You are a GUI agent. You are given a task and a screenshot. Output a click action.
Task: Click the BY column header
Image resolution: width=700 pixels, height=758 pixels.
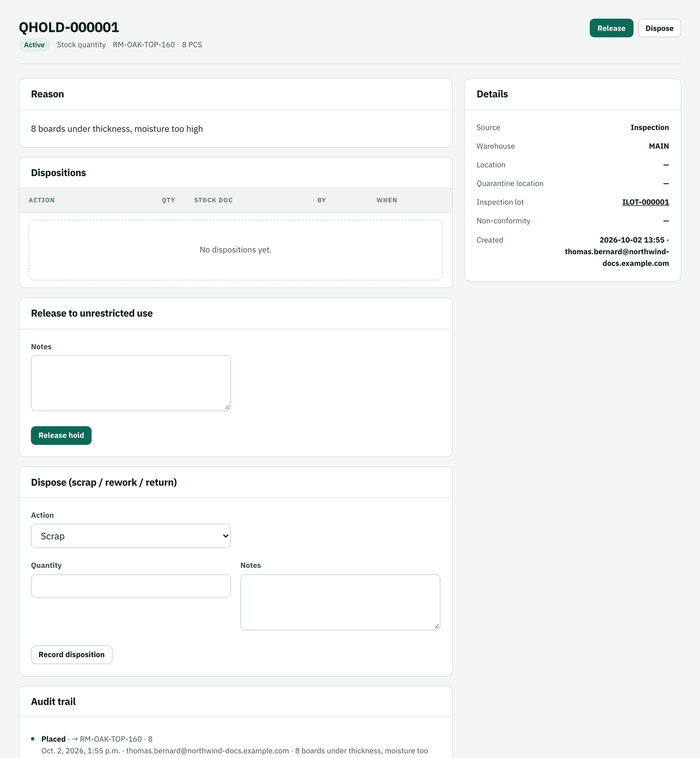(x=322, y=200)
